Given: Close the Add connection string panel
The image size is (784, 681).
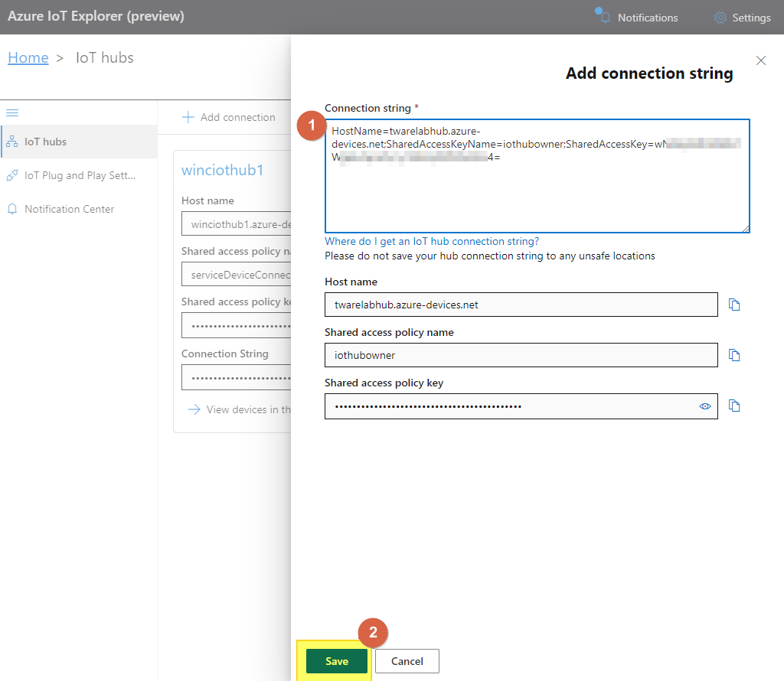Looking at the screenshot, I should pyautogui.click(x=761, y=60).
